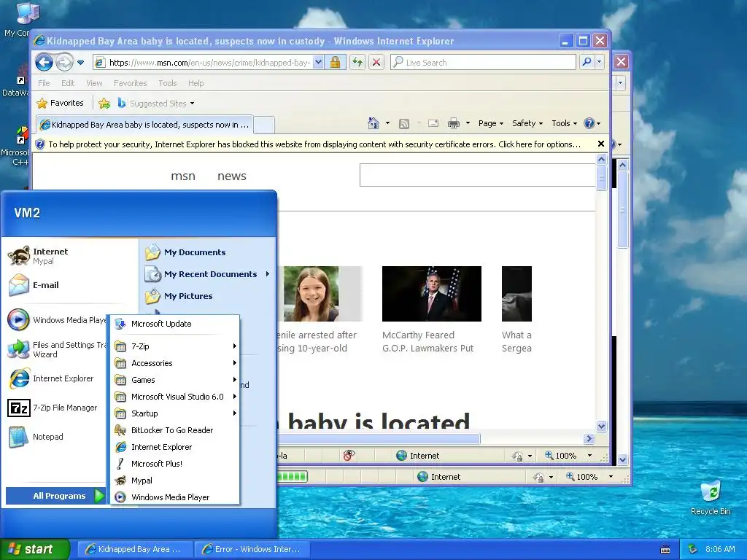Open the McCarthy news thumbnail
The height and width of the screenshot is (560, 747).
pos(432,293)
